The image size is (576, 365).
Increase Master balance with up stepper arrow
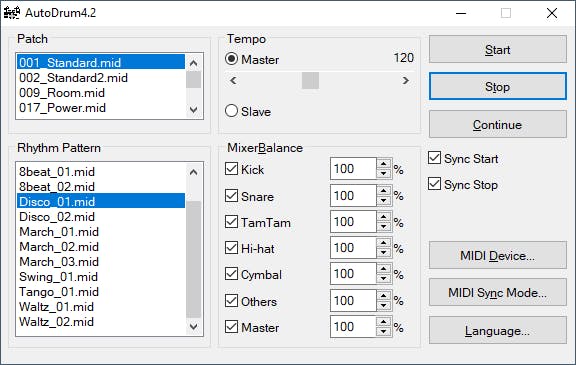[x=384, y=322]
